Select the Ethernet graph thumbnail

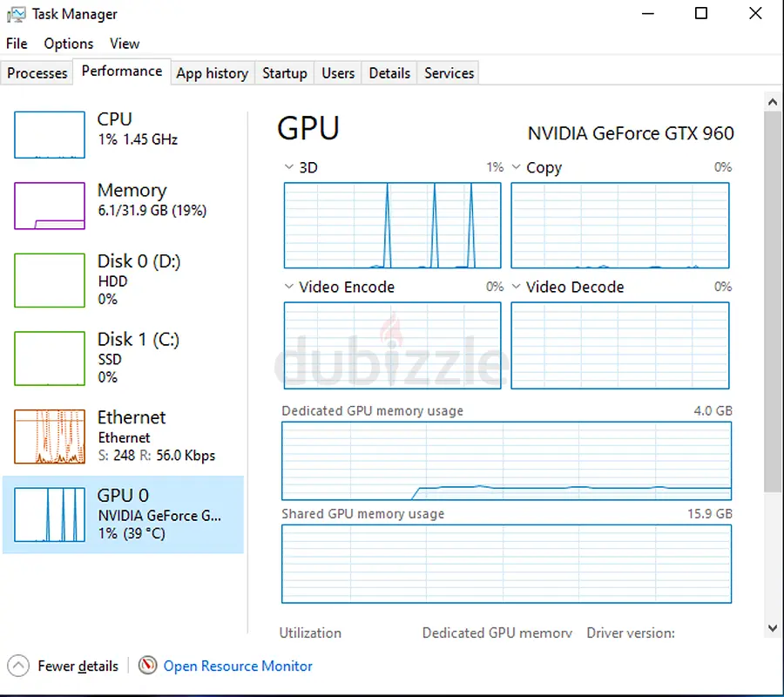pyautogui.click(x=50, y=436)
